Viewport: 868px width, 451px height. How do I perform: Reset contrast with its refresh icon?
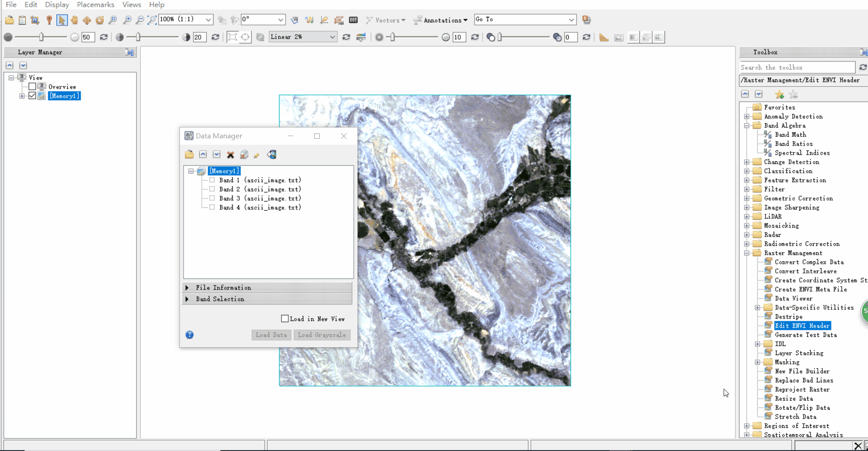(215, 37)
